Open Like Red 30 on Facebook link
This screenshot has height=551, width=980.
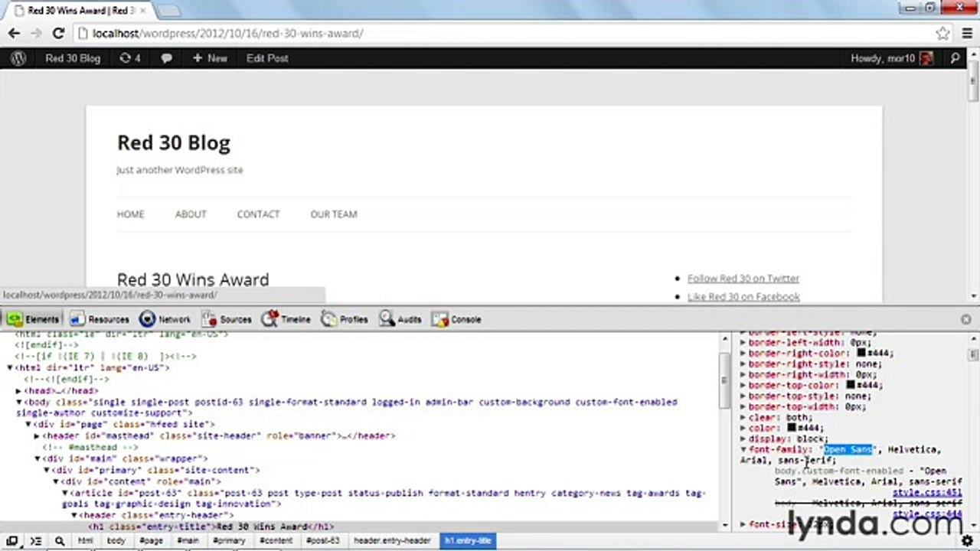(x=743, y=297)
